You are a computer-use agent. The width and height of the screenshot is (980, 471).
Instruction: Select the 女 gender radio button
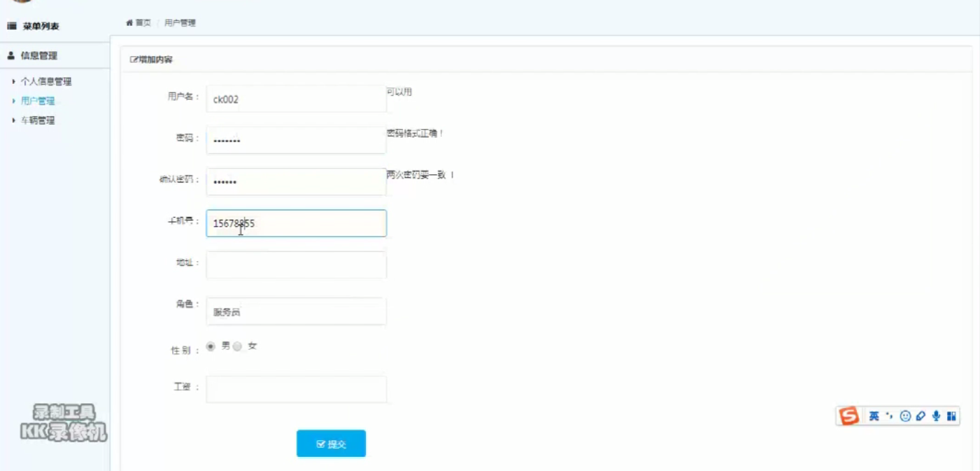click(237, 346)
